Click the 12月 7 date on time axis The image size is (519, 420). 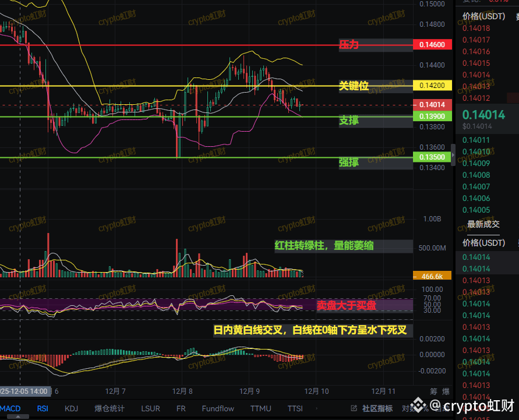[x=115, y=391]
